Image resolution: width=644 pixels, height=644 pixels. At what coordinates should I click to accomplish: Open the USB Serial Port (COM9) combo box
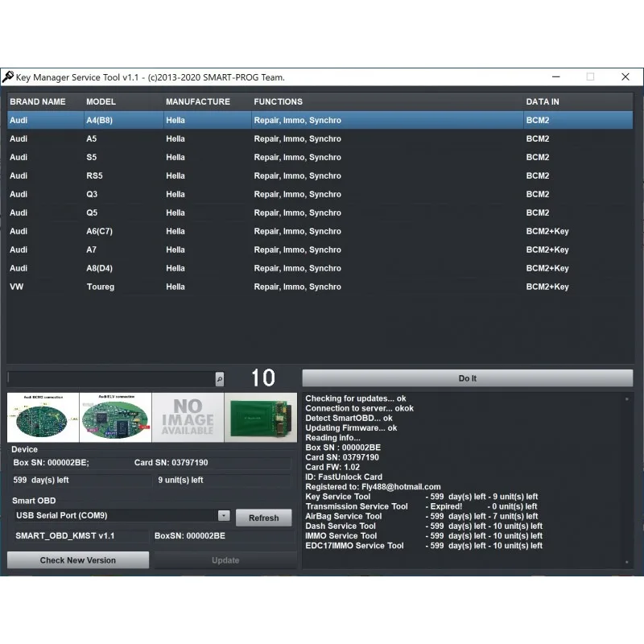click(114, 516)
